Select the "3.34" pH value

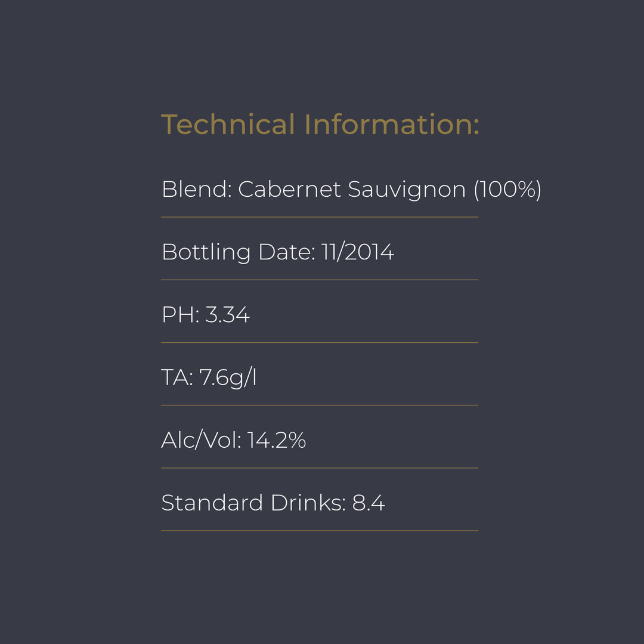click(227, 315)
